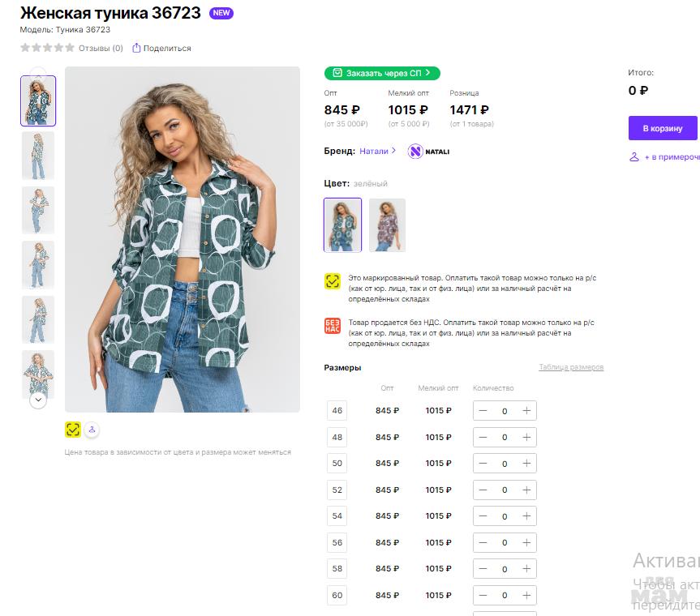Select the second thumbnail in gallery
The width and height of the screenshot is (700, 616).
point(38,156)
